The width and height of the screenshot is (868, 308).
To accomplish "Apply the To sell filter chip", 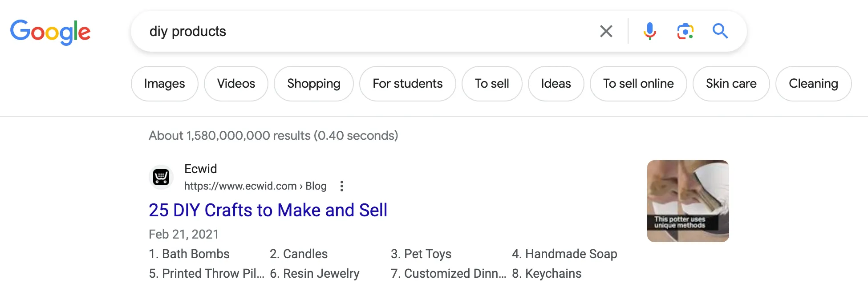I will (x=491, y=84).
